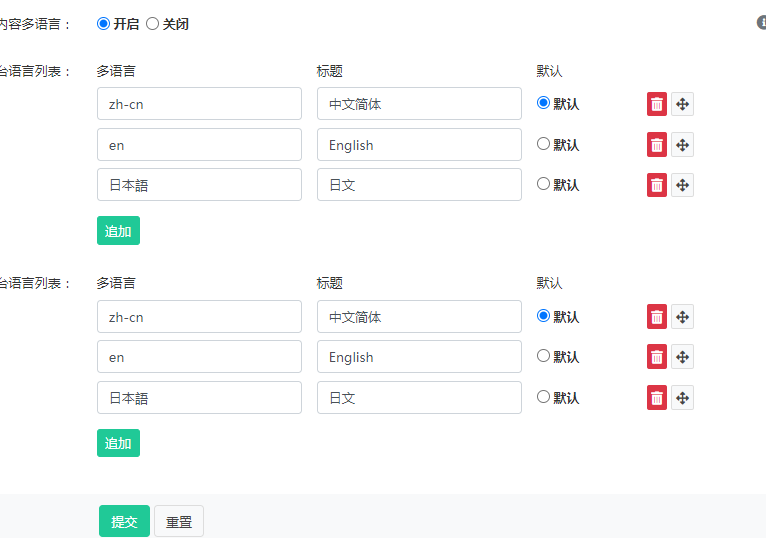The height and width of the screenshot is (538, 766).
Task: Focus the en language code field in second list
Action: pyautogui.click(x=199, y=357)
